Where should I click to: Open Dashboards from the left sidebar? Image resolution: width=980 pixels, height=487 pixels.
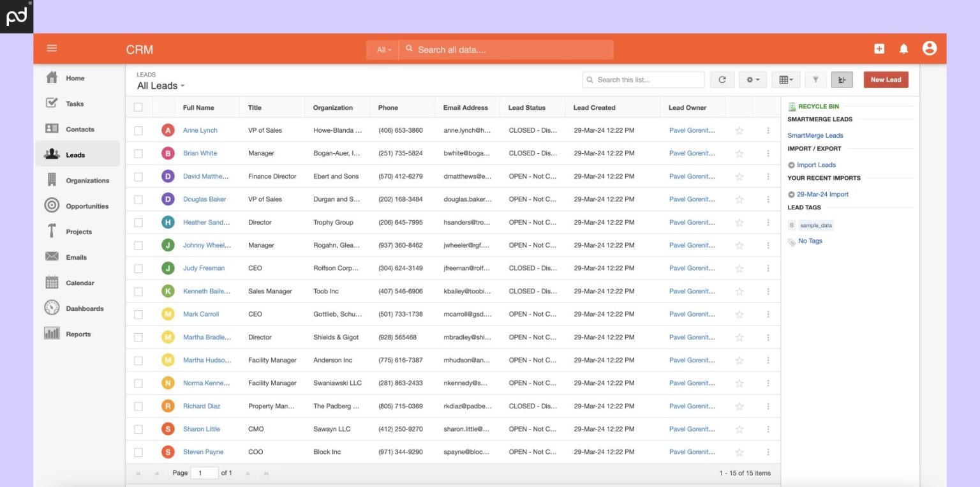(52, 308)
